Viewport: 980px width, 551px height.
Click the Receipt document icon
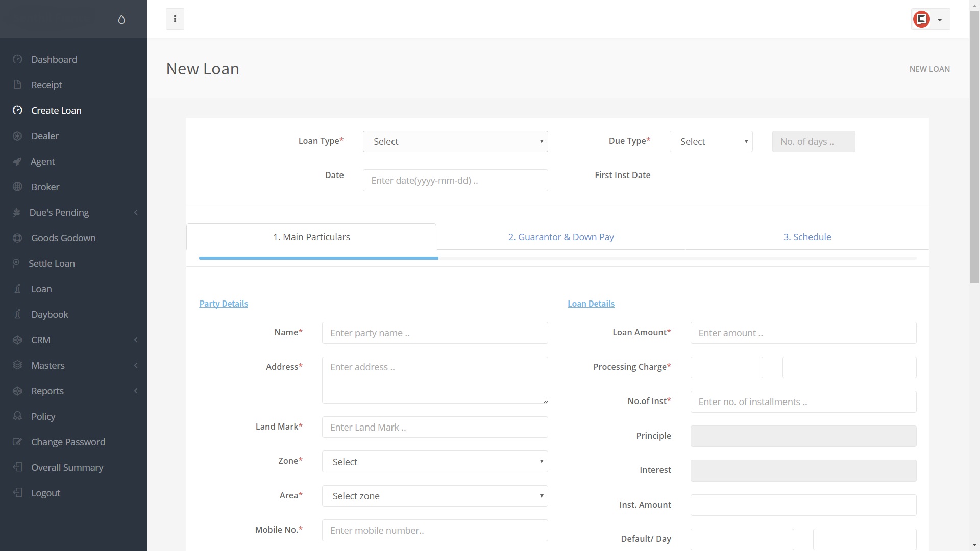coord(17,85)
